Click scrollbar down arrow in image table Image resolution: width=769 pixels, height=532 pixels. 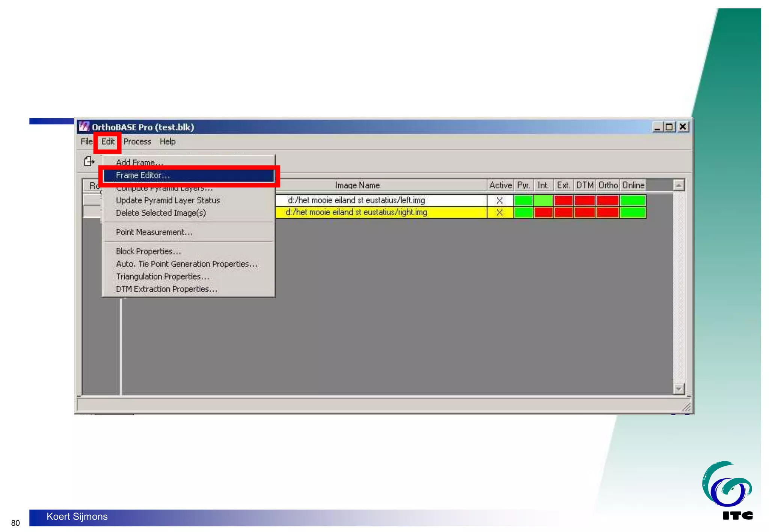[x=679, y=389]
